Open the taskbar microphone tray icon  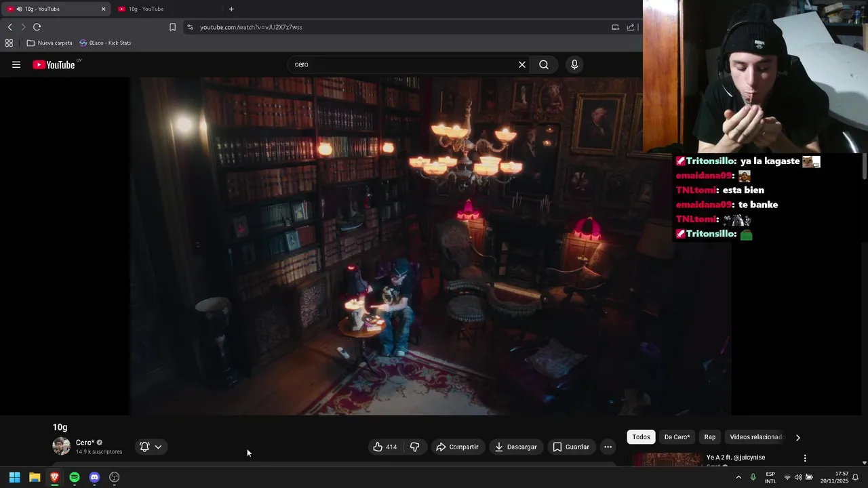click(x=753, y=477)
